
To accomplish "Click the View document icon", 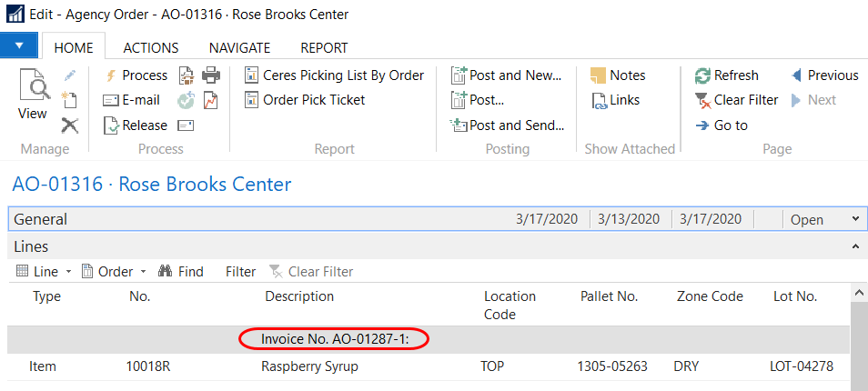I will (32, 95).
